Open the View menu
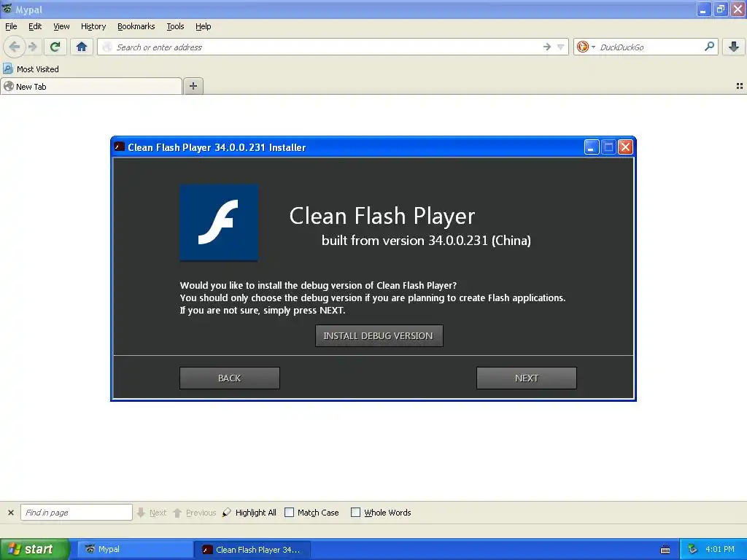The width and height of the screenshot is (747, 560). [x=61, y=26]
